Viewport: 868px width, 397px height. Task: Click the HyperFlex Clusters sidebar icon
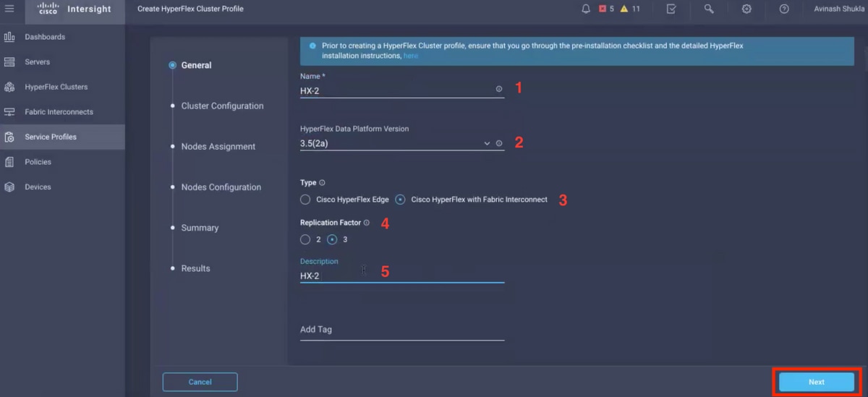pos(9,87)
